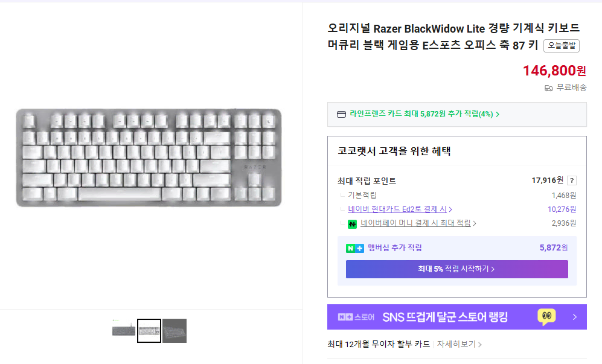Select the third dark keyboard thumbnail

(x=175, y=331)
